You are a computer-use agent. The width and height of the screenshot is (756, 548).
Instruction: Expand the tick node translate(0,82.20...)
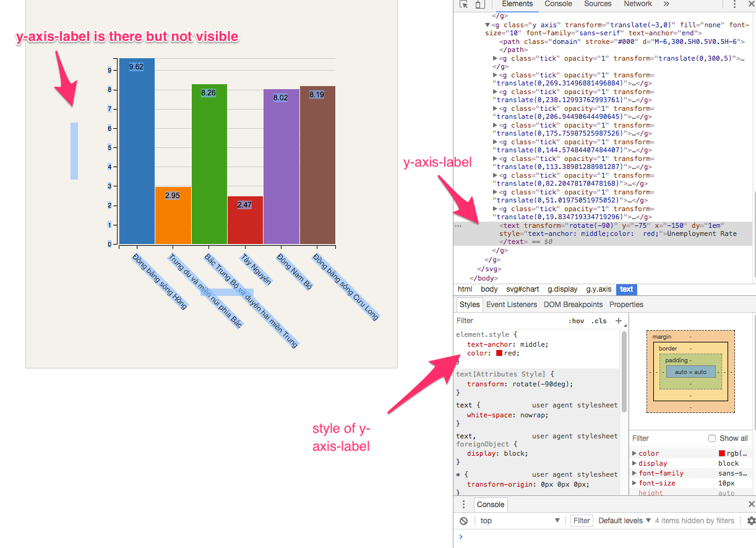click(x=496, y=175)
